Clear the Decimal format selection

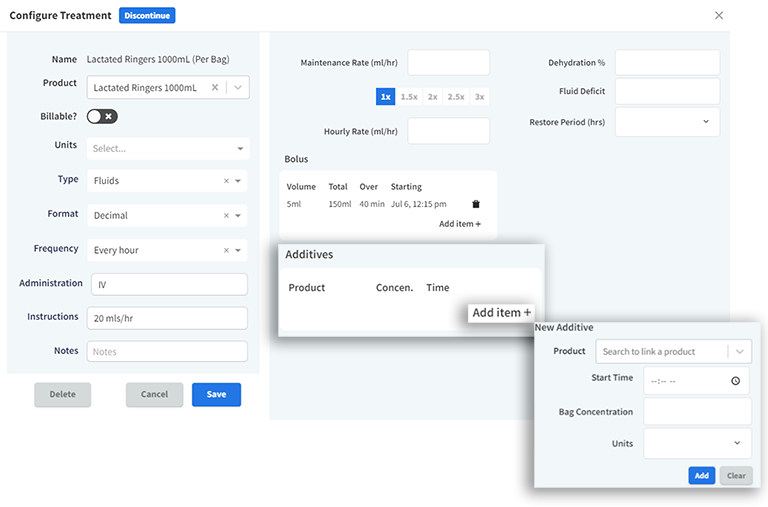226,216
